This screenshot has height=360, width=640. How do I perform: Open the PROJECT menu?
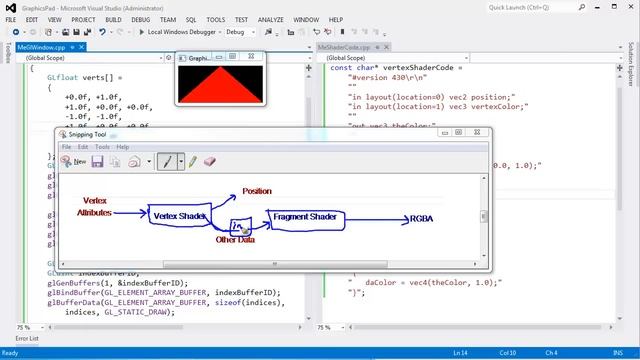pyautogui.click(x=83, y=20)
